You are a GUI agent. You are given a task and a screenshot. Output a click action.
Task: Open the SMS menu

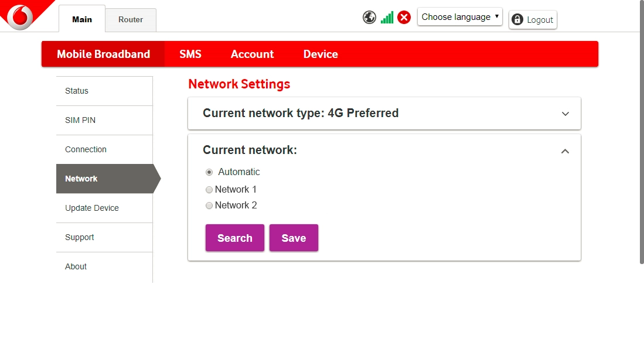click(190, 54)
